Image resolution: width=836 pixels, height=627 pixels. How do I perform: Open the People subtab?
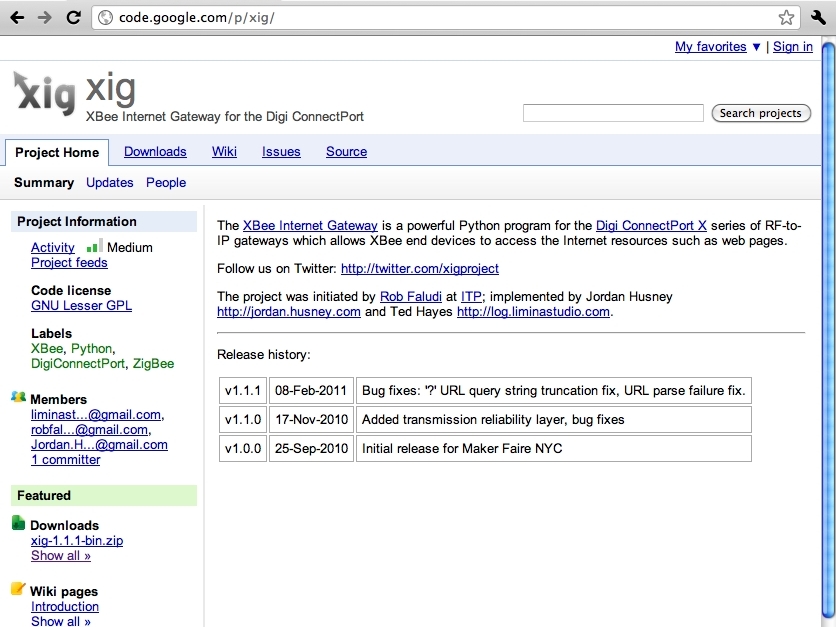(166, 183)
